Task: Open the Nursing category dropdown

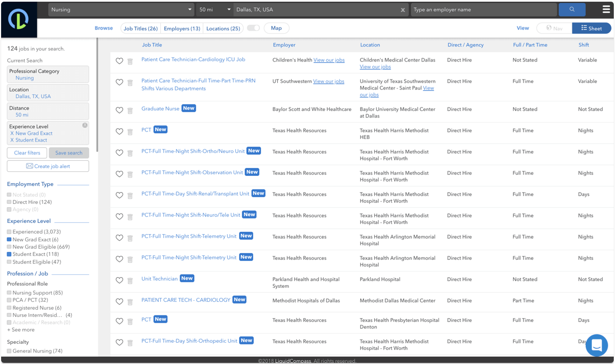Action: [x=120, y=10]
